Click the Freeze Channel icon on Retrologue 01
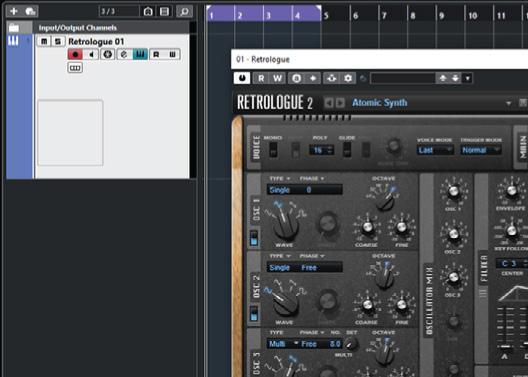The height and width of the screenshot is (377, 528). tap(108, 54)
